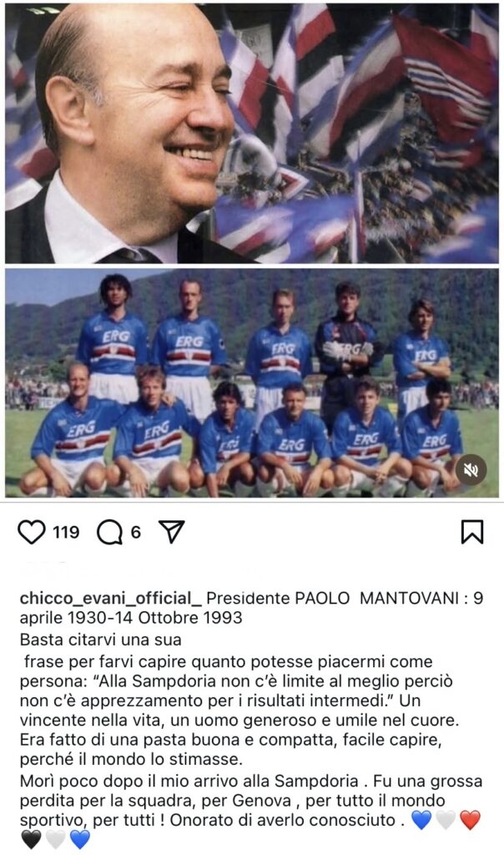Screen dimensions: 504x855
Task: Tap the Sampdoria team photo
Action: tap(252, 382)
